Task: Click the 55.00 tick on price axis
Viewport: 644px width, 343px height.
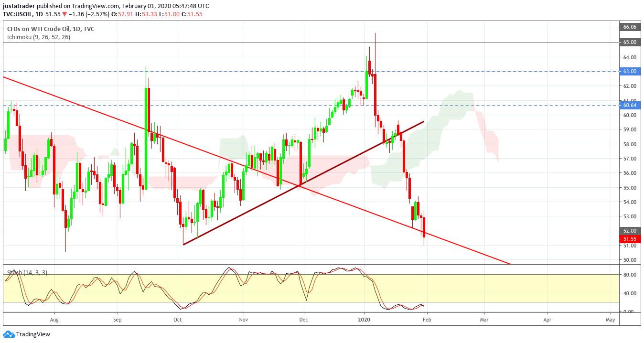Action: point(630,188)
